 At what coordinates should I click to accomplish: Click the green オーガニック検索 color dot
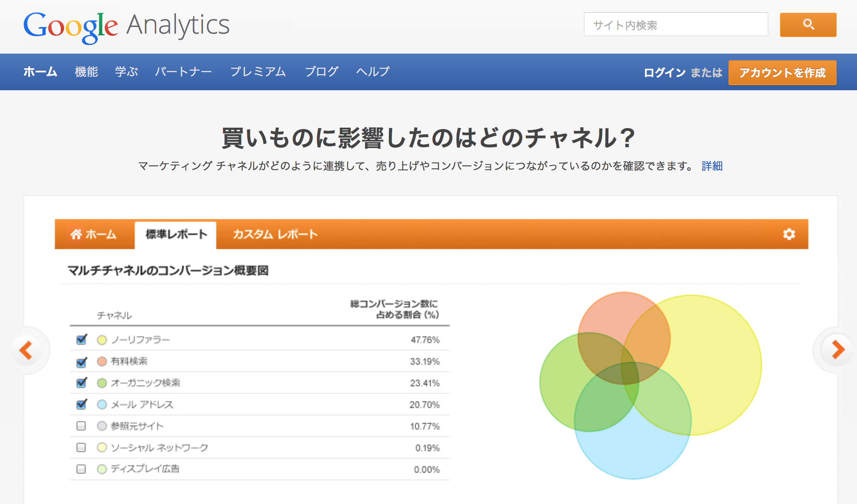102,383
